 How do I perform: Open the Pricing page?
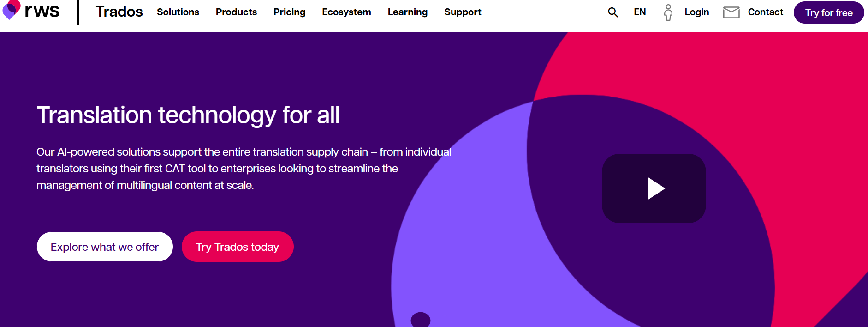click(290, 12)
